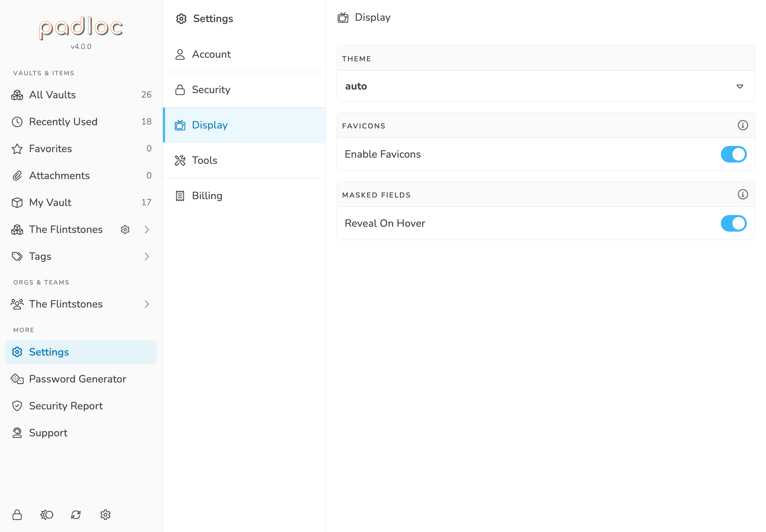766x532 pixels.
Task: Open Password Generator page
Action: [81, 379]
